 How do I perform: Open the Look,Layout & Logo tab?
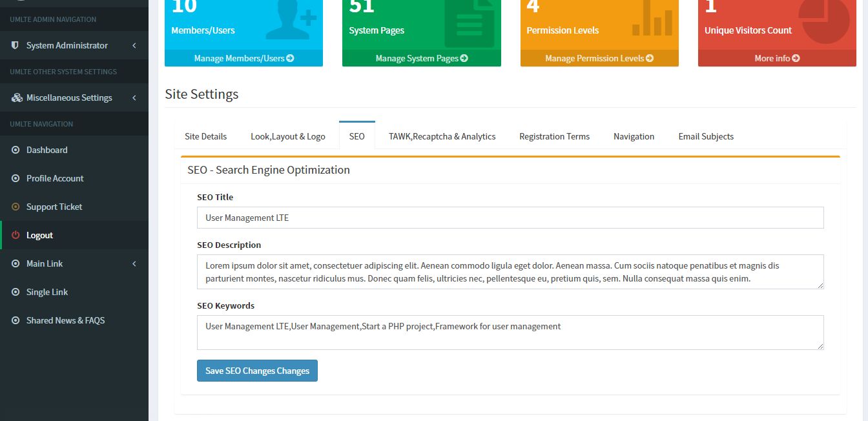287,136
